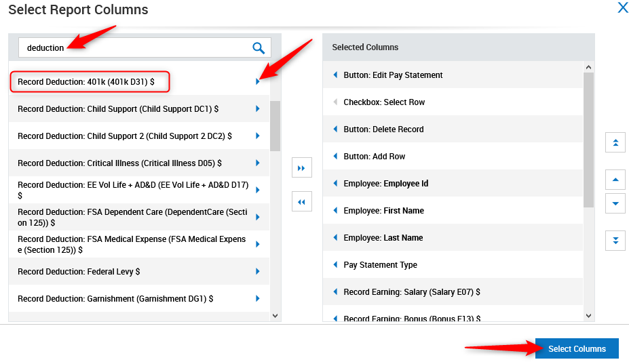Add Federal Levy column arrow

[258, 271]
